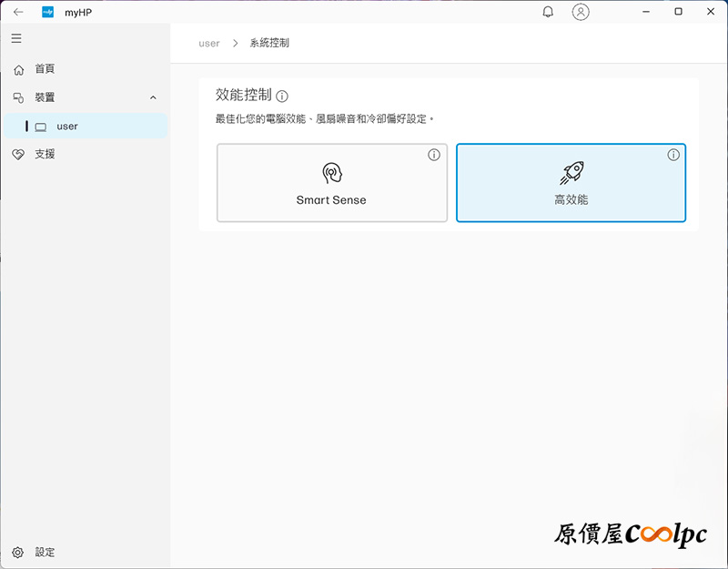This screenshot has height=569, width=728.
Task: Open the user account profile icon
Action: (x=581, y=12)
